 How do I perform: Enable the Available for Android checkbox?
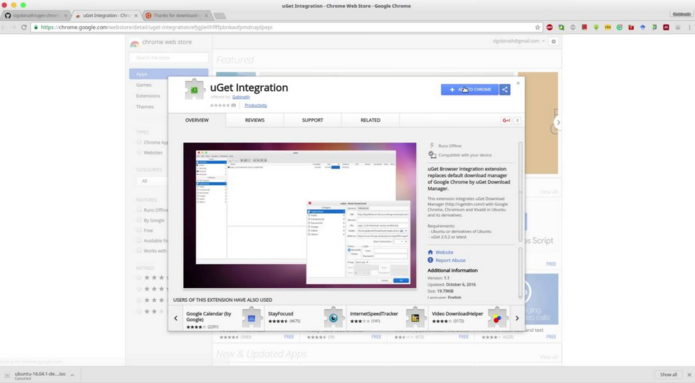[x=139, y=240]
